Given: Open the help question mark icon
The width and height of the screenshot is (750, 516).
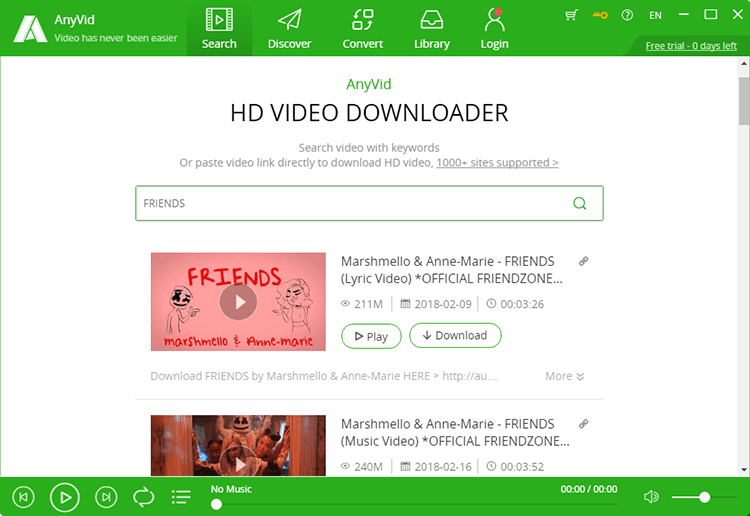Looking at the screenshot, I should point(627,15).
